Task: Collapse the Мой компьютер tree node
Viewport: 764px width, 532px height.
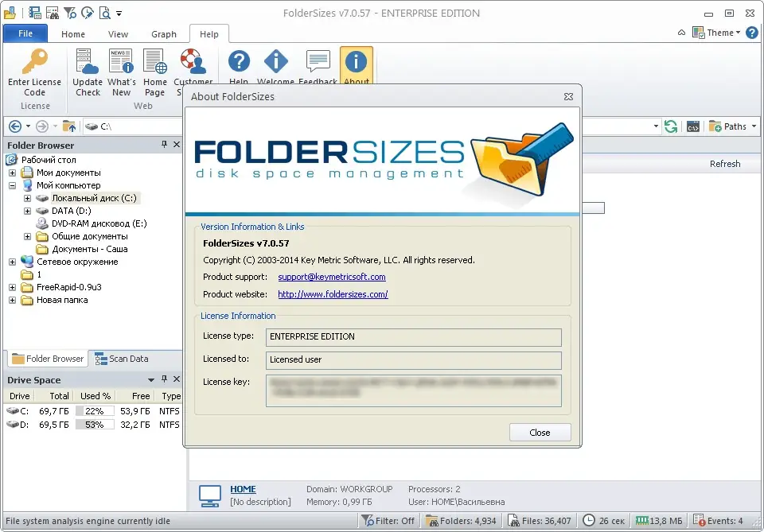Action: tap(12, 185)
